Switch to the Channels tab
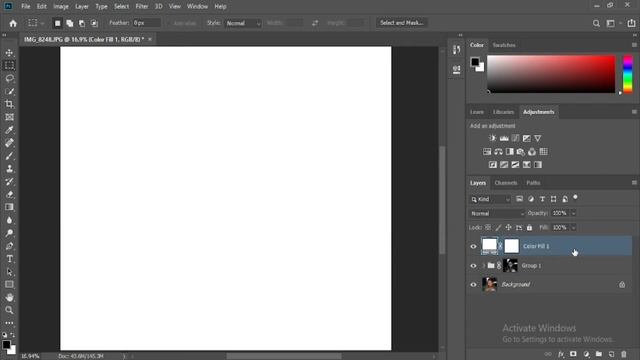 pyautogui.click(x=506, y=183)
